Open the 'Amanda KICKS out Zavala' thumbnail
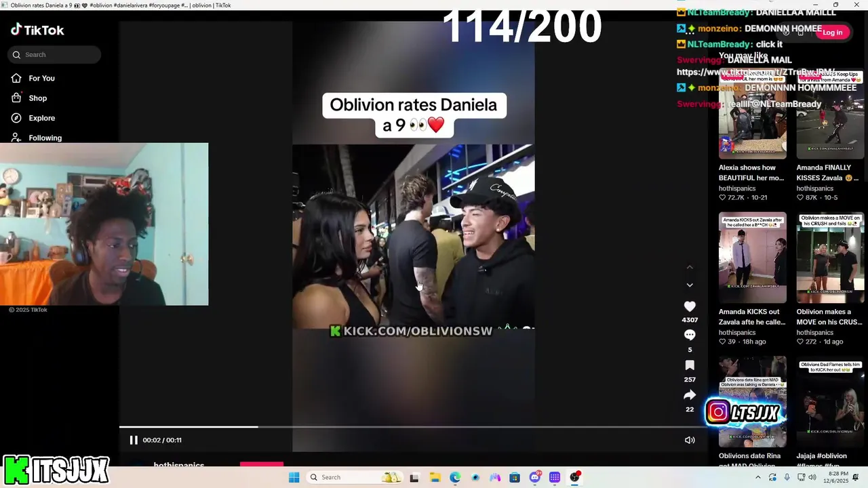Image resolution: width=868 pixels, height=488 pixels. (753, 258)
